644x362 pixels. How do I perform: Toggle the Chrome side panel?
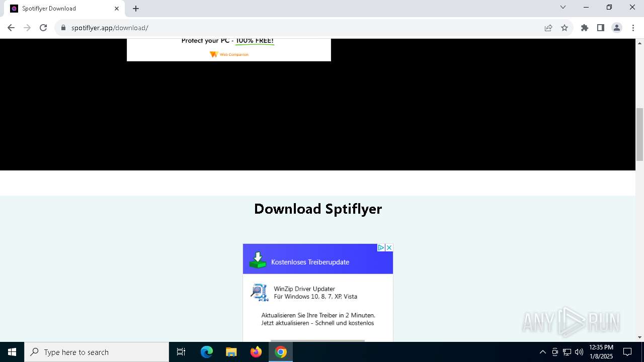click(601, 28)
